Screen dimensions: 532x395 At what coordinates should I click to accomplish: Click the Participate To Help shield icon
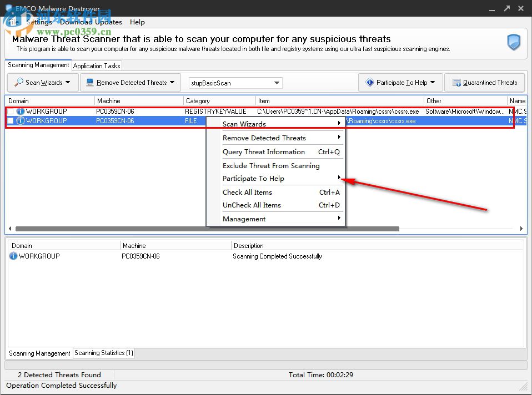coord(370,82)
